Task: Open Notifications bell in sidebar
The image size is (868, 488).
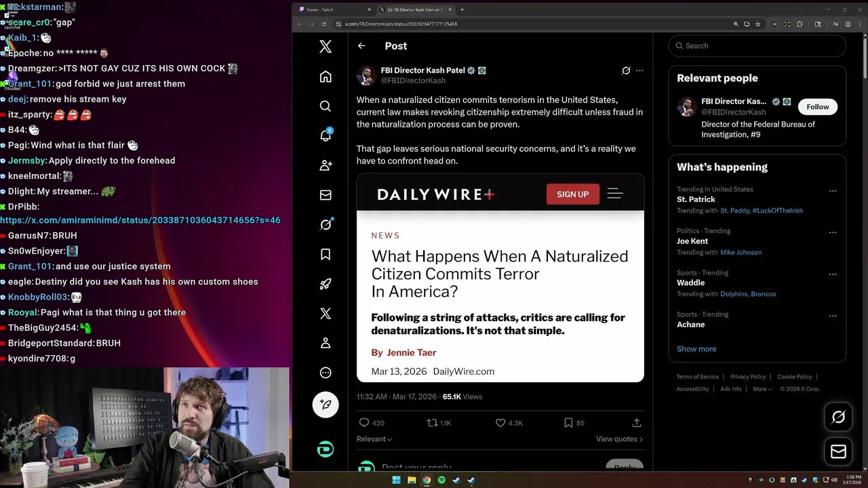Action: 325,136
